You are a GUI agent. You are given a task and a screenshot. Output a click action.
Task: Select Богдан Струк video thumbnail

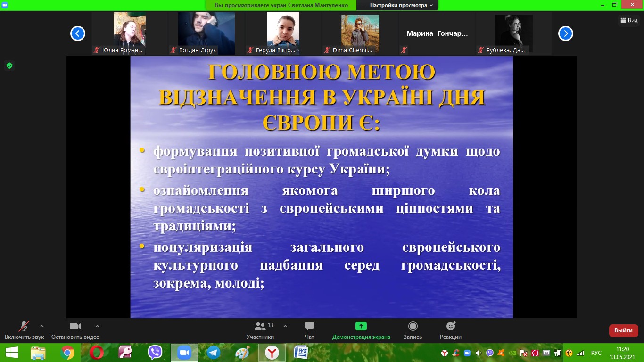point(206,33)
